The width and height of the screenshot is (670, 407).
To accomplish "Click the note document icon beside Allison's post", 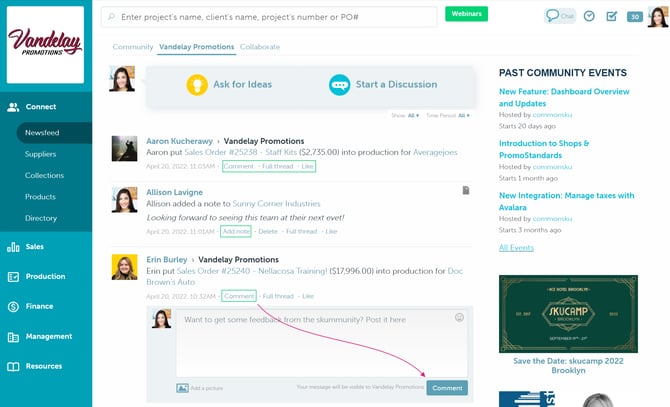I will pos(465,190).
